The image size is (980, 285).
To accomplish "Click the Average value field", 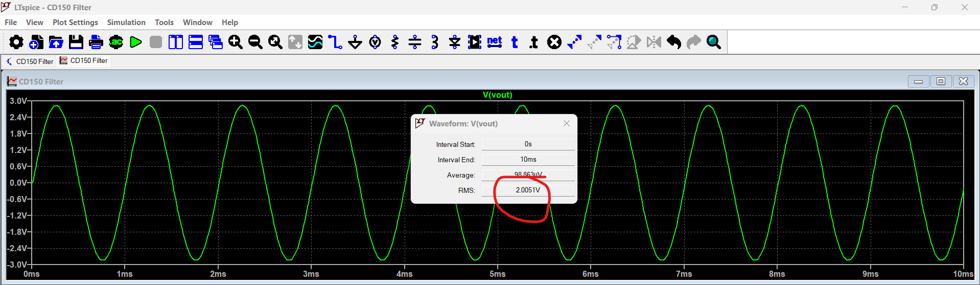I will [x=528, y=175].
